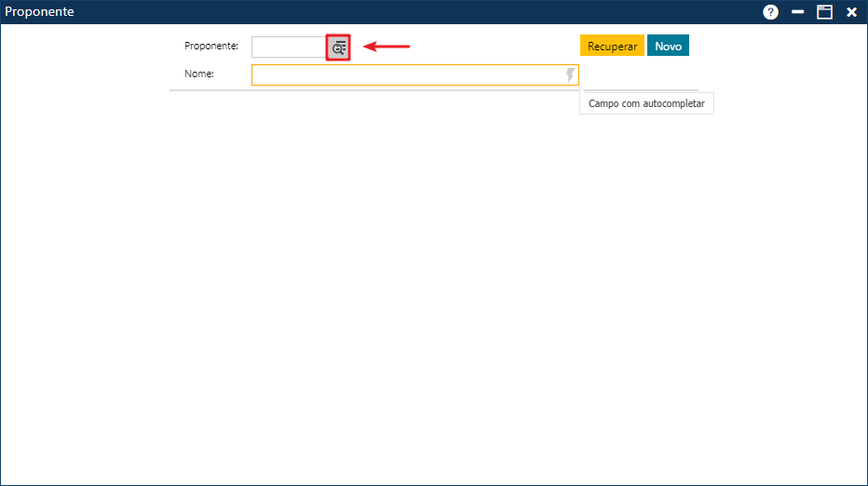Click the "Campo com autocompletar" tooltip

tap(646, 103)
